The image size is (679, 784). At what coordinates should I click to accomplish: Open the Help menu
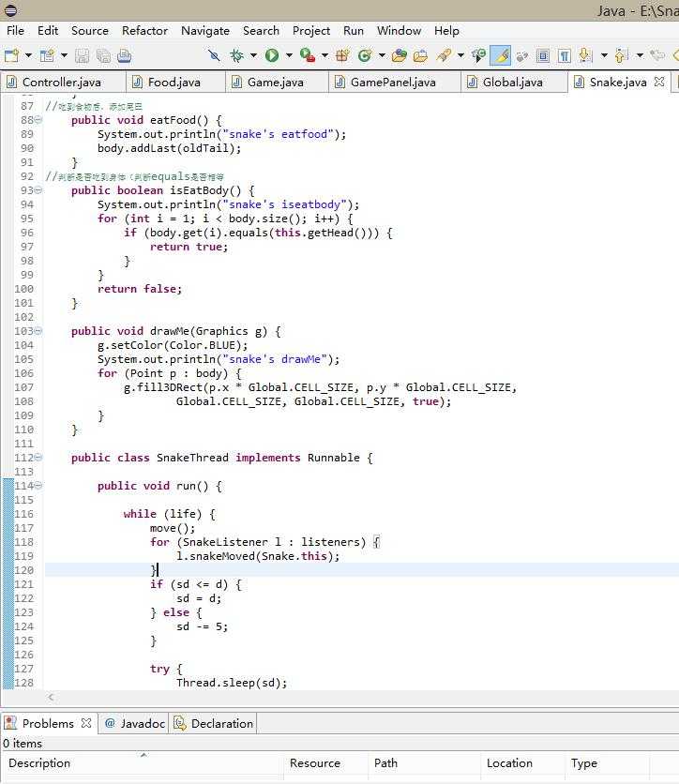447,31
